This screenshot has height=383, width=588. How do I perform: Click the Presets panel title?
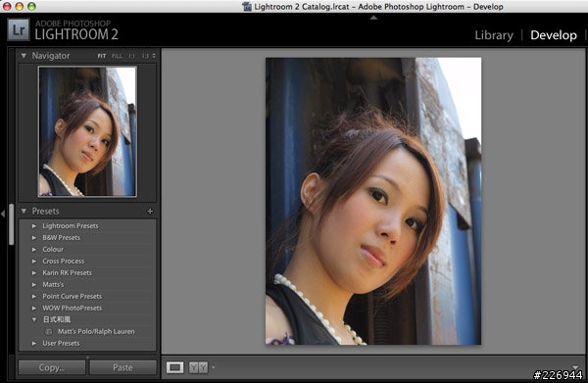tap(45, 212)
